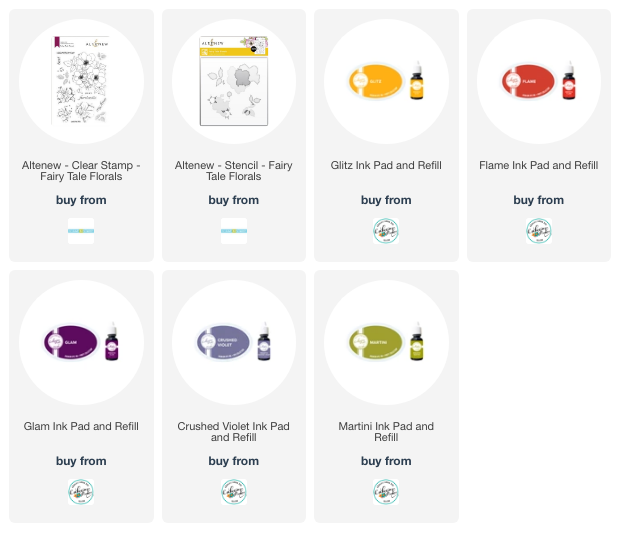Open the Fairy Tale Florals stencil image
This screenshot has width=620, height=544.
tap(234, 81)
